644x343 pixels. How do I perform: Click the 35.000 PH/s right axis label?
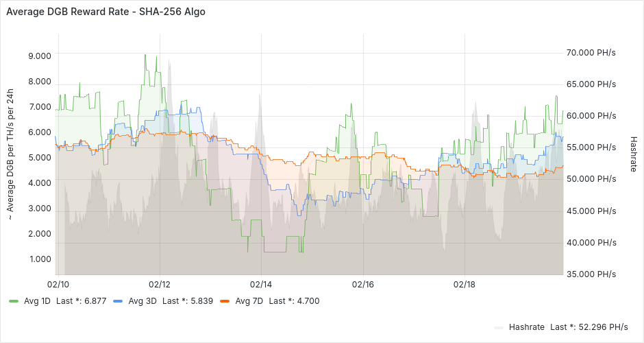coord(591,274)
